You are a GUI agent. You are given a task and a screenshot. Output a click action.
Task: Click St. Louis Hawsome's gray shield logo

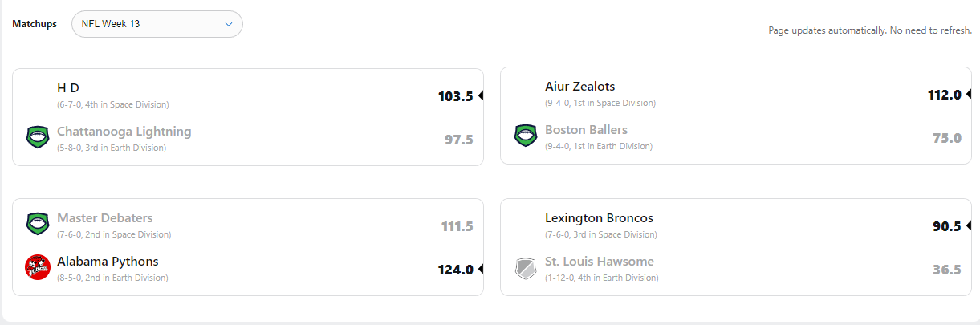pos(526,267)
